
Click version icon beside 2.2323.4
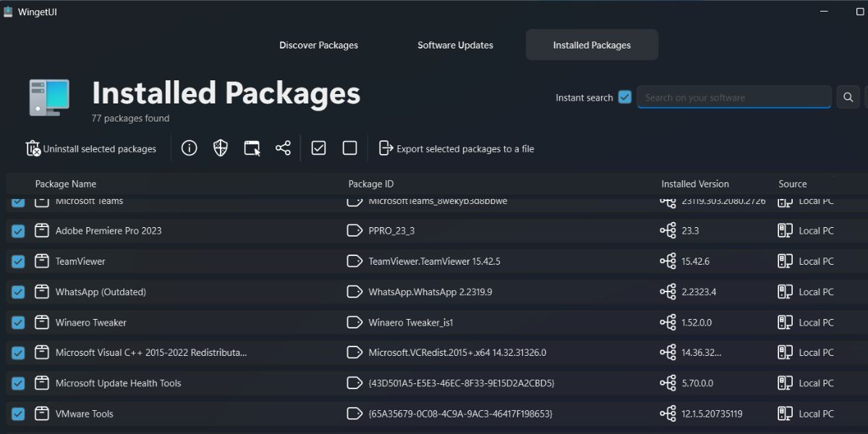[668, 292]
